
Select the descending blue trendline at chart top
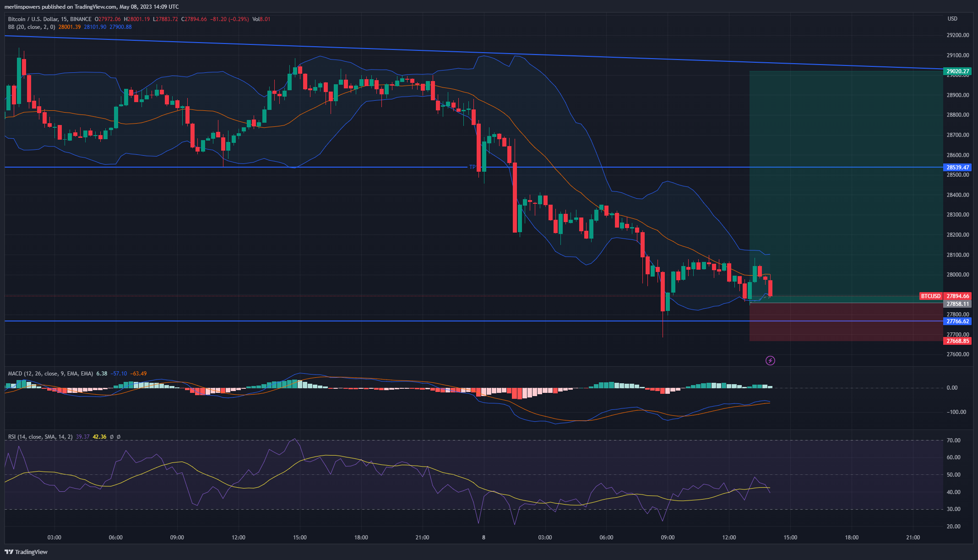click(x=474, y=52)
